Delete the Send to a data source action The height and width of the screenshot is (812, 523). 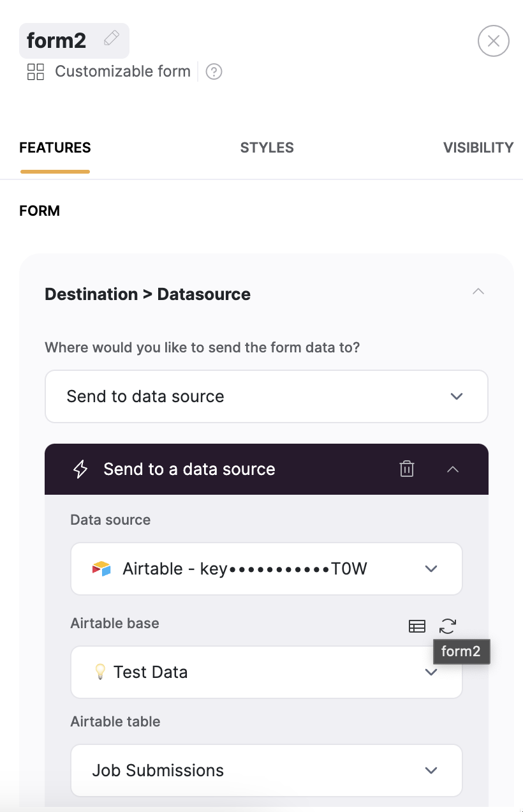pyautogui.click(x=406, y=469)
